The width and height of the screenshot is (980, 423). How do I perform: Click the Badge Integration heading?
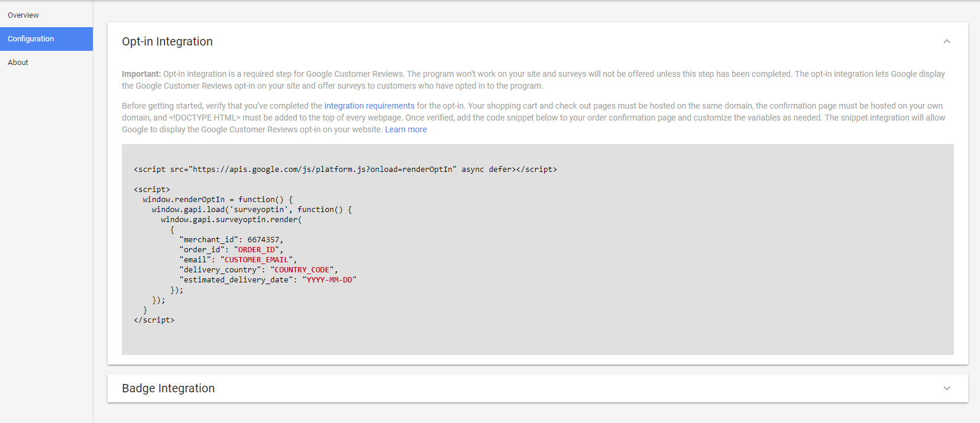(169, 388)
